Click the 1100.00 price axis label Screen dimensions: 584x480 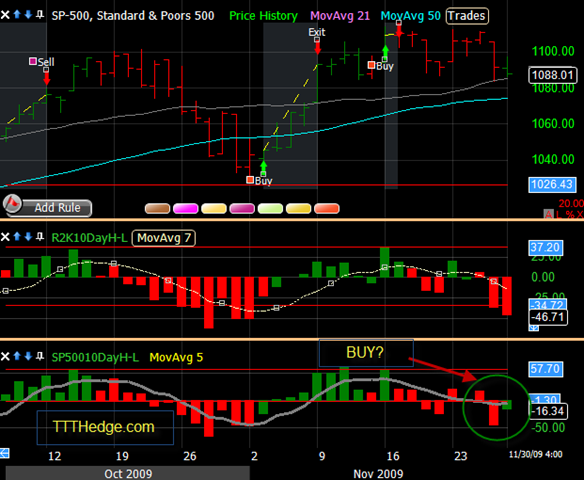click(x=553, y=51)
